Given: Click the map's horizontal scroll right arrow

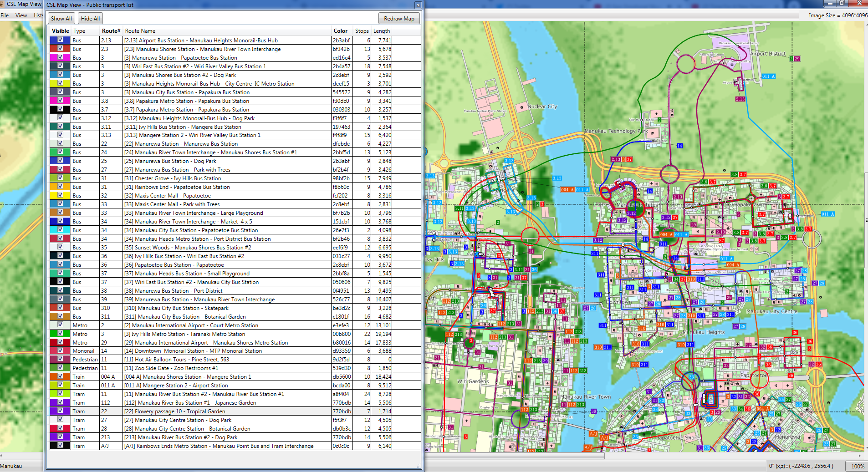Looking at the screenshot, I should point(859,456).
